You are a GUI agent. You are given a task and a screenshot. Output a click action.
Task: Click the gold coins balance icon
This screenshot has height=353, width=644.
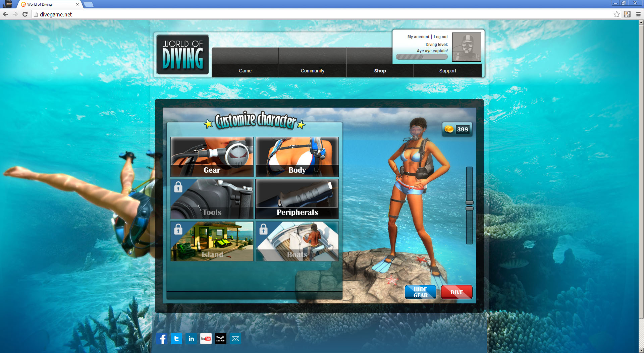[449, 129]
